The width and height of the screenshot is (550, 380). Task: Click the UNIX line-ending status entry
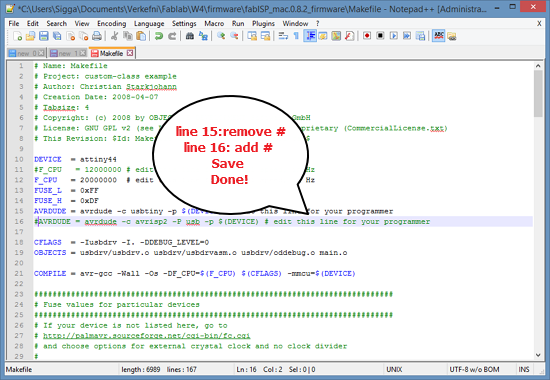coord(394,369)
